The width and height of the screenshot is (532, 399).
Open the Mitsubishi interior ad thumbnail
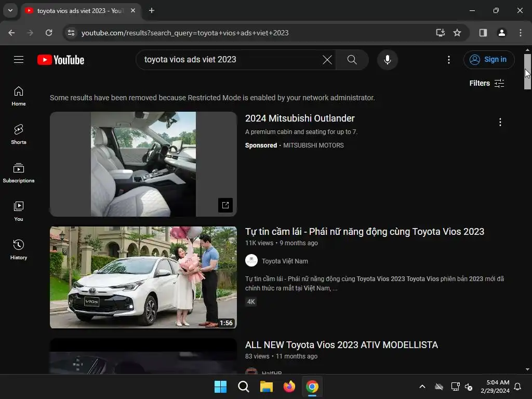pos(143,164)
